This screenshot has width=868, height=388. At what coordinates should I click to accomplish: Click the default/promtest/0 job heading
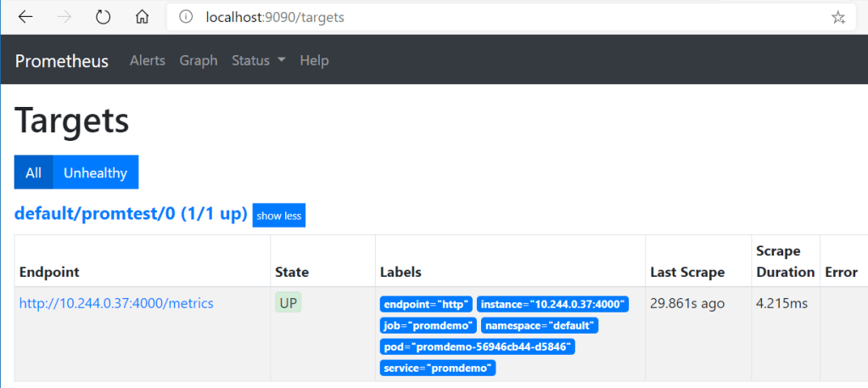[x=131, y=214]
